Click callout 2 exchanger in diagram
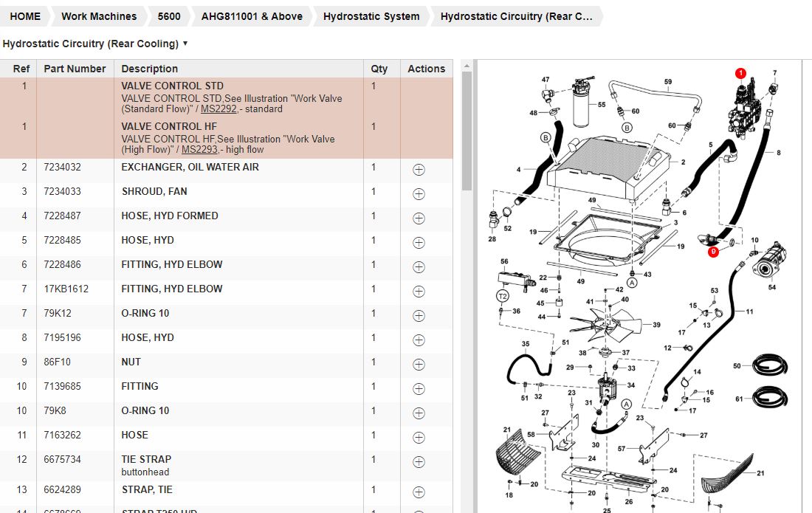This screenshot has width=812, height=513. pos(683,162)
